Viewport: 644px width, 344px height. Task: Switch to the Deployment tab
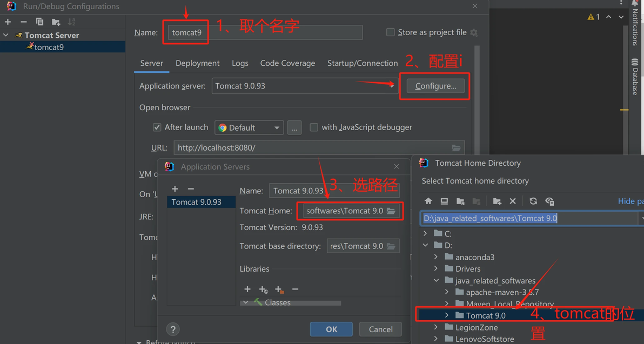(x=198, y=63)
